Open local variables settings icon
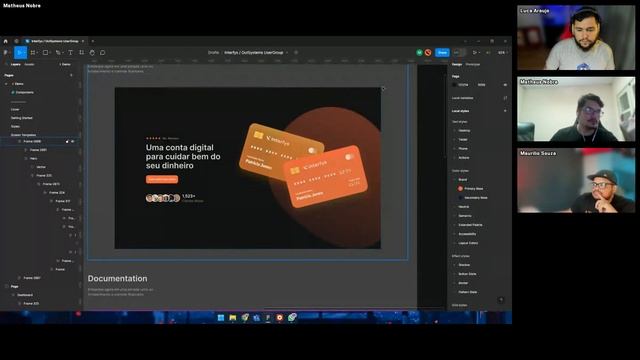The width and height of the screenshot is (640, 360). point(505,98)
